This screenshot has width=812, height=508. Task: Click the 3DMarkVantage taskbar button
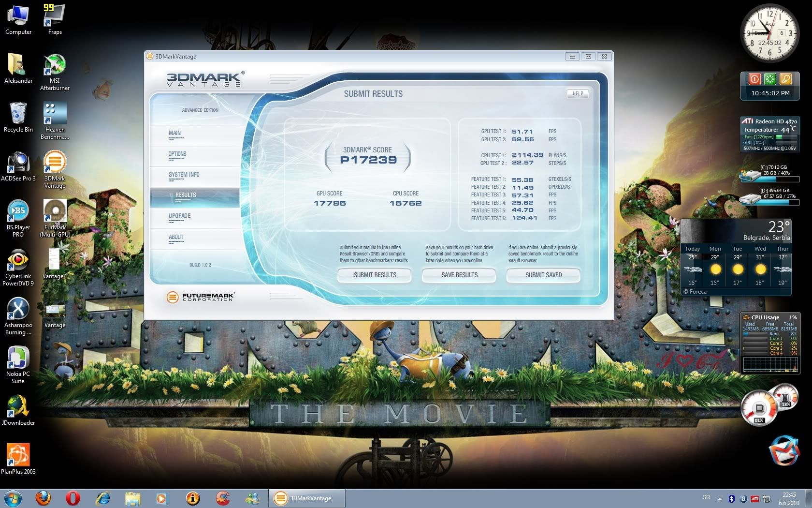(x=307, y=498)
